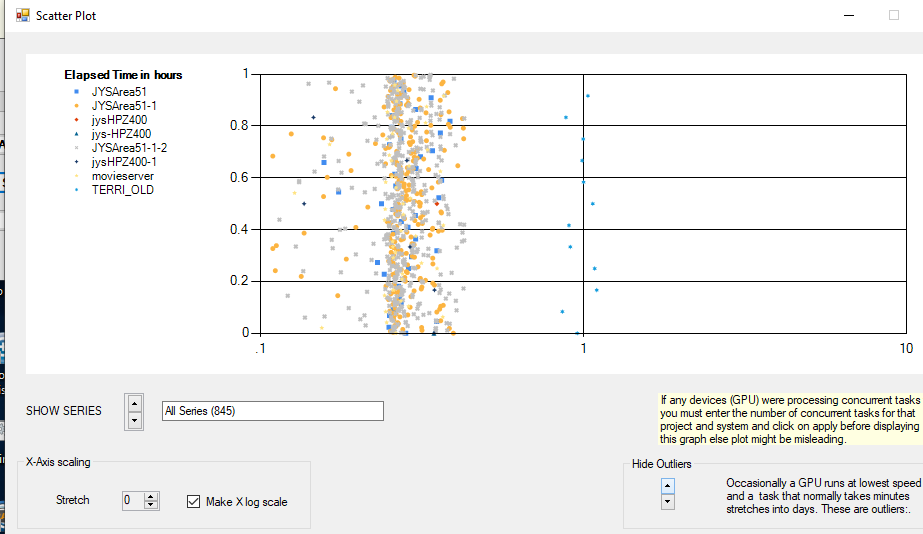The height and width of the screenshot is (534, 923).
Task: Click Hide Outliers up arrow
Action: pyautogui.click(x=668, y=486)
